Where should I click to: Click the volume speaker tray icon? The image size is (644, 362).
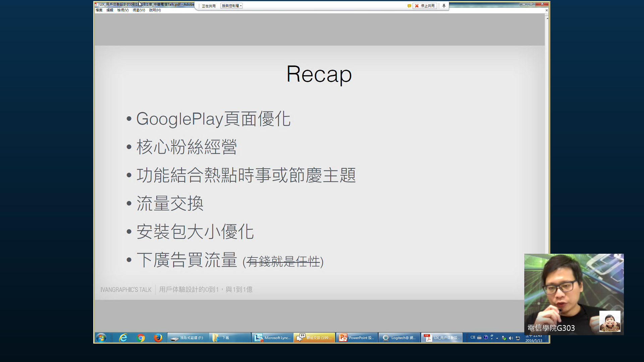(x=511, y=338)
